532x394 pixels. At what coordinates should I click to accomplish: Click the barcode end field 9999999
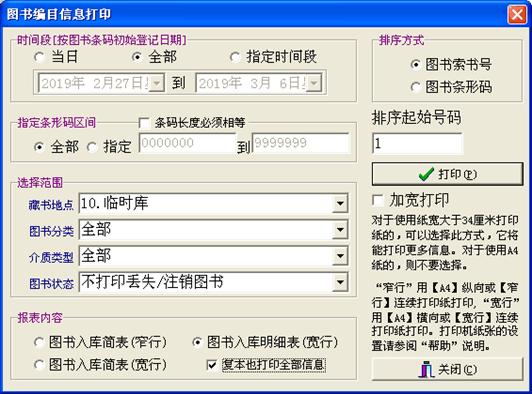(301, 143)
